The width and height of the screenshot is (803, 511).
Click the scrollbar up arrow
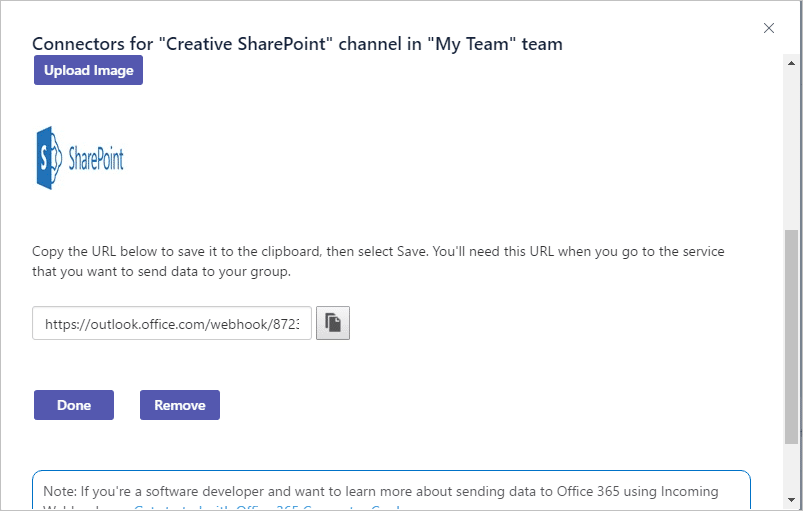coord(791,63)
